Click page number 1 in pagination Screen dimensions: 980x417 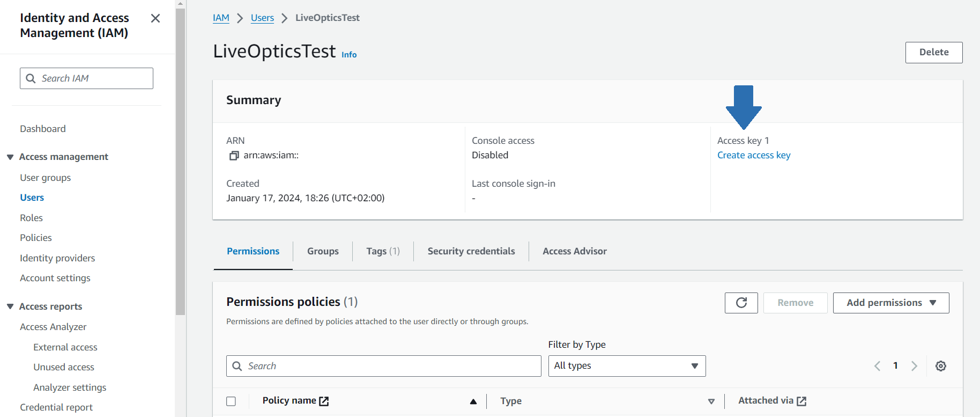[895, 365]
